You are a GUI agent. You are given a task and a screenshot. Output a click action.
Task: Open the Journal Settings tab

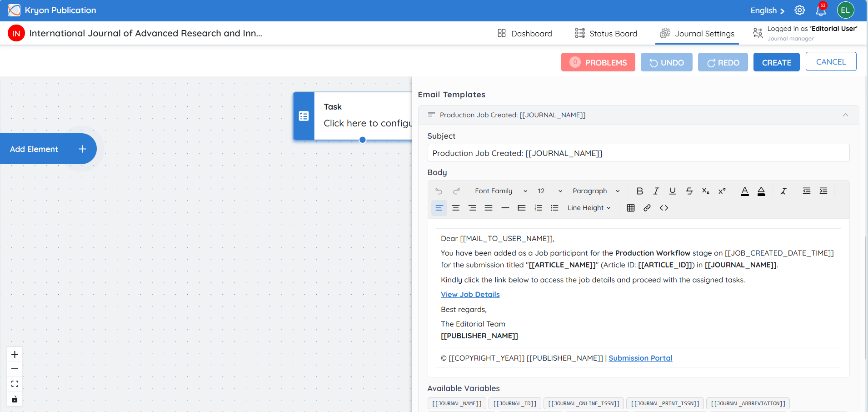(697, 33)
